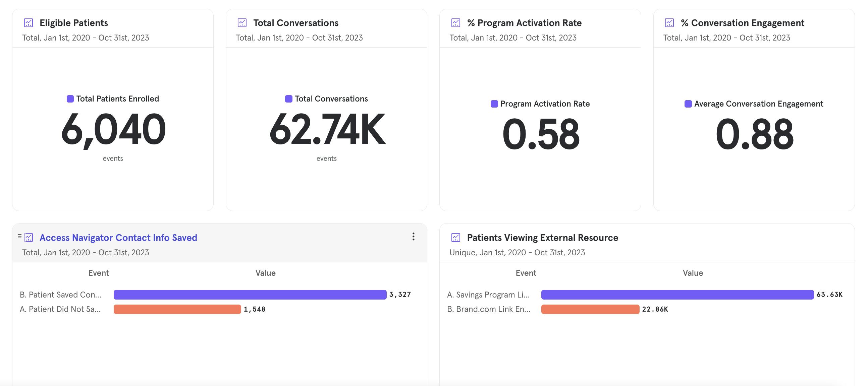Click the 22.86K bar value

(655, 309)
